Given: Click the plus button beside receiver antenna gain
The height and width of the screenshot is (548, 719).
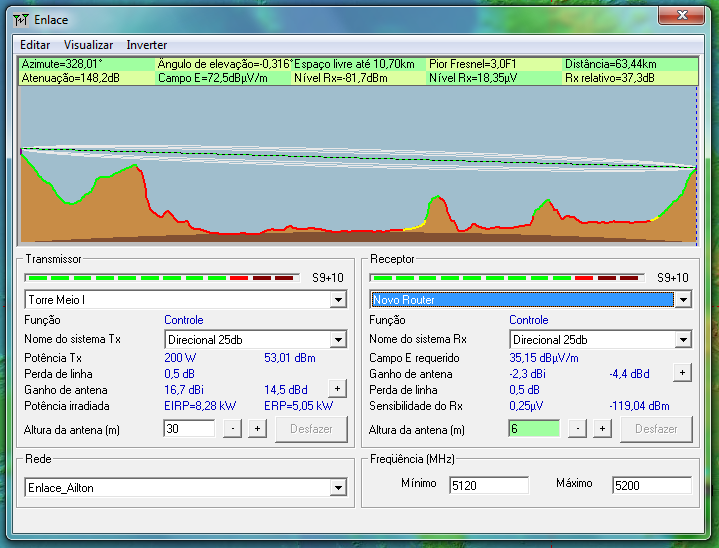Looking at the screenshot, I should (x=682, y=373).
